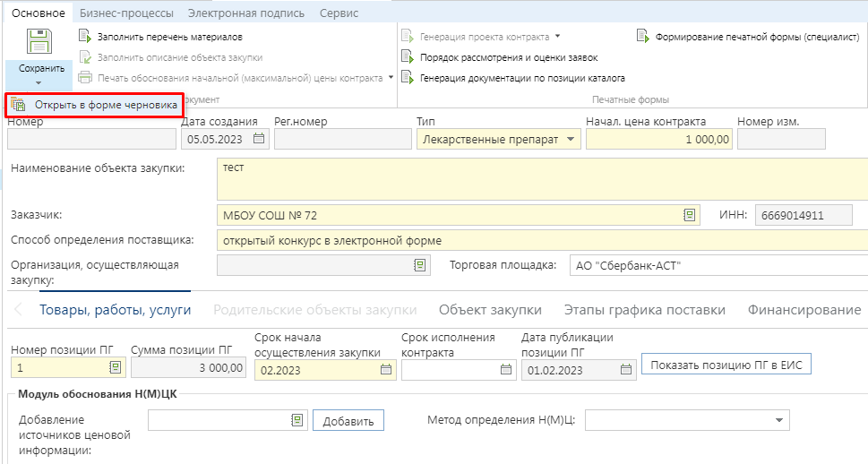
Task: Click Формирование печатной формы (специалист) label
Action: tap(757, 37)
